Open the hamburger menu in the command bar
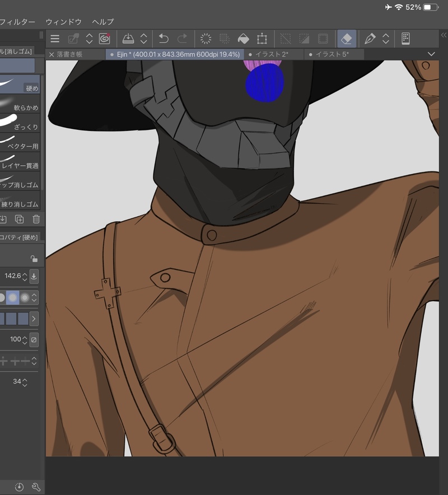 pyautogui.click(x=55, y=39)
